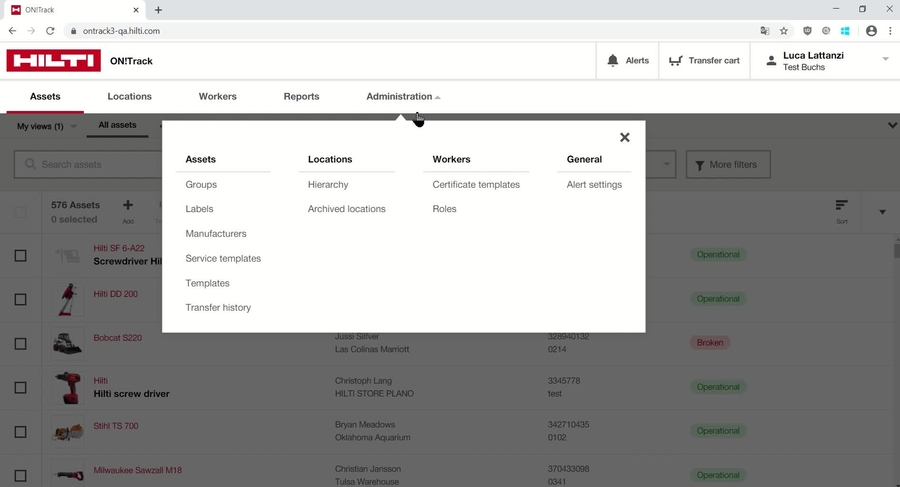900x487 pixels.
Task: Switch to the Workers tab
Action: [x=218, y=96]
